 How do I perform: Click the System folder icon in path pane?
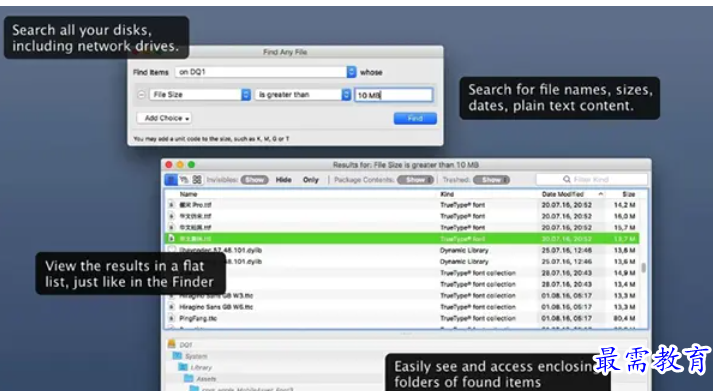[x=177, y=355]
